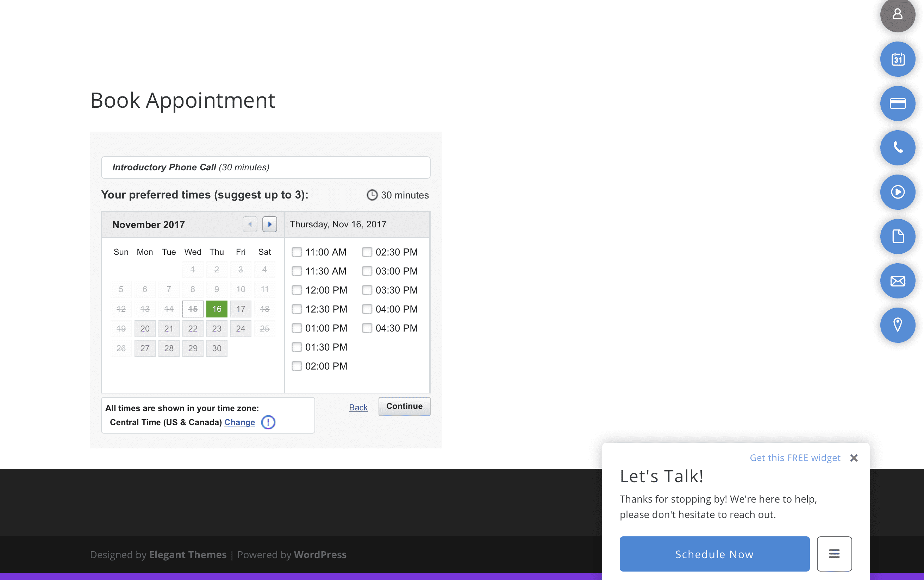Open the email envelope sidebar icon
The height and width of the screenshot is (580, 924).
(x=897, y=281)
